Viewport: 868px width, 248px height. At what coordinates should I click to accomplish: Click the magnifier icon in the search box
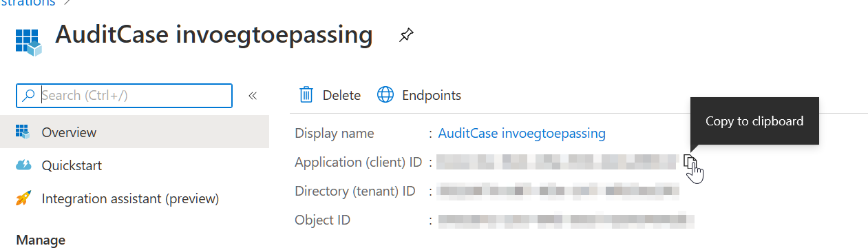(29, 96)
